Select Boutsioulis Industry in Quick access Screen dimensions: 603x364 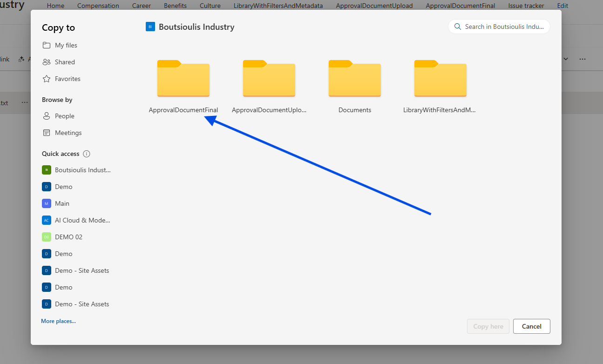coord(82,170)
